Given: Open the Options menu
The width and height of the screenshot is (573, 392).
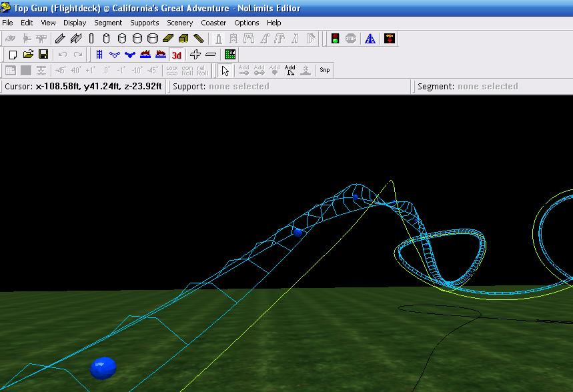Looking at the screenshot, I should [247, 23].
